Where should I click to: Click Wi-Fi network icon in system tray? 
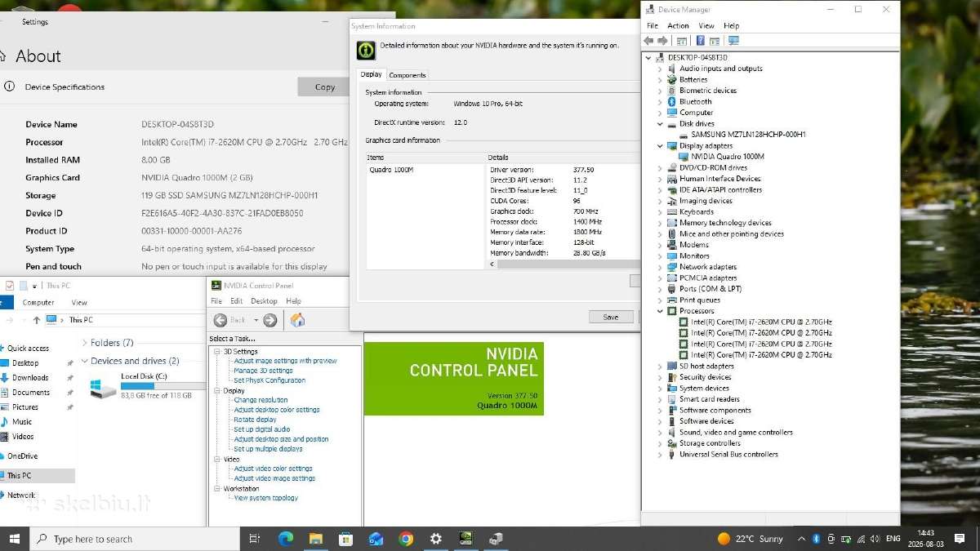tap(861, 539)
